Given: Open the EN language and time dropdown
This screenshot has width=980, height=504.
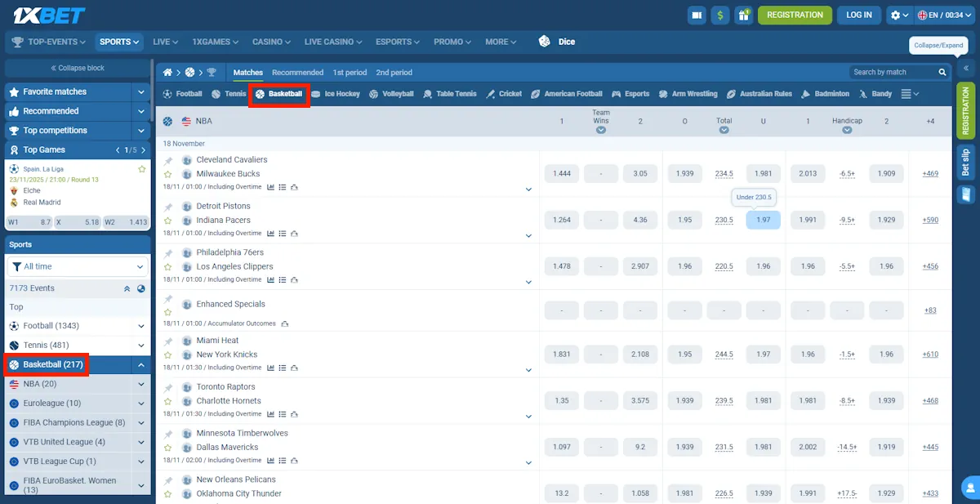Looking at the screenshot, I should coord(945,15).
